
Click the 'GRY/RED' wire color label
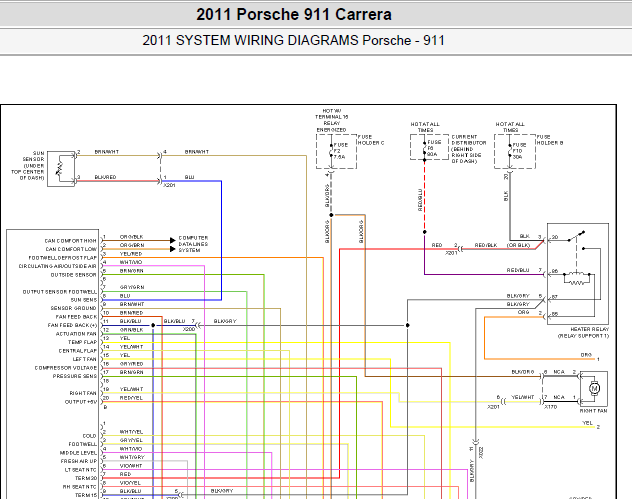point(131,364)
